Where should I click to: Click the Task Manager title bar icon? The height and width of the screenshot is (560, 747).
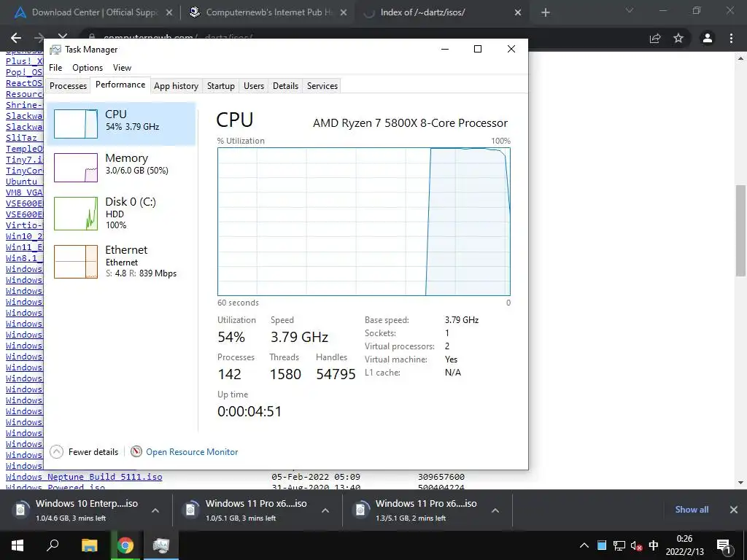pos(55,50)
